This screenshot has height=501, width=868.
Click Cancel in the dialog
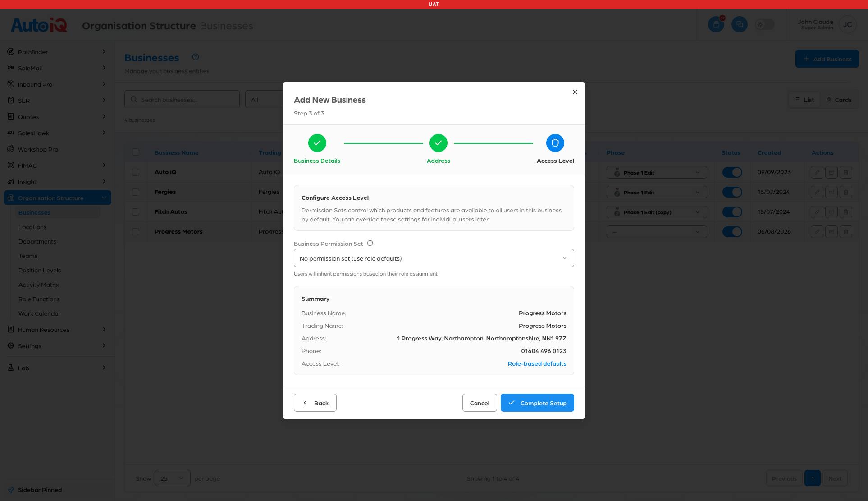click(480, 403)
